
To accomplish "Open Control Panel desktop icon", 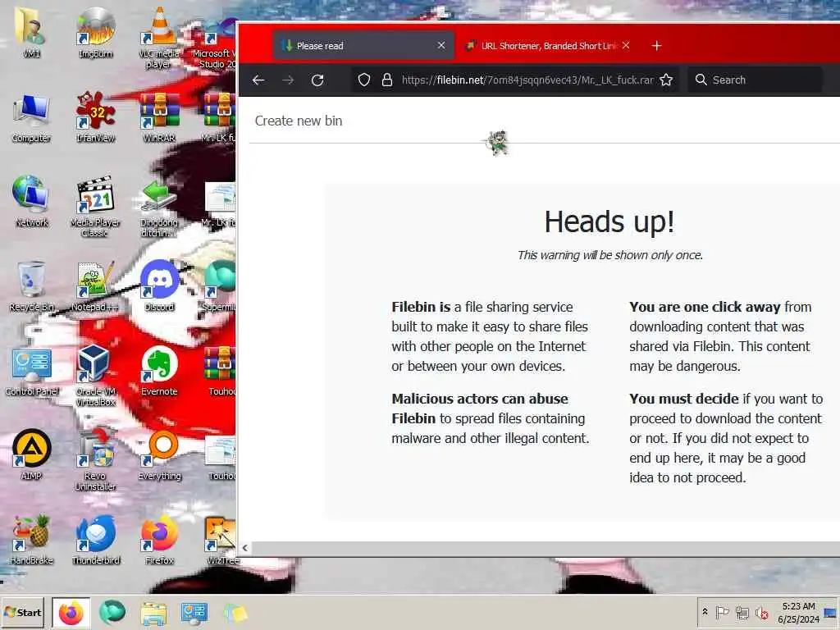I will [32, 371].
